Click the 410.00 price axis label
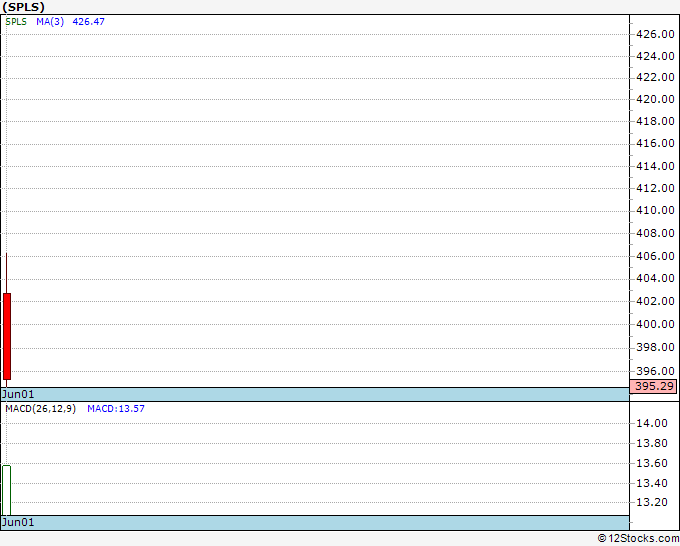This screenshot has height=546, width=680. tap(655, 210)
